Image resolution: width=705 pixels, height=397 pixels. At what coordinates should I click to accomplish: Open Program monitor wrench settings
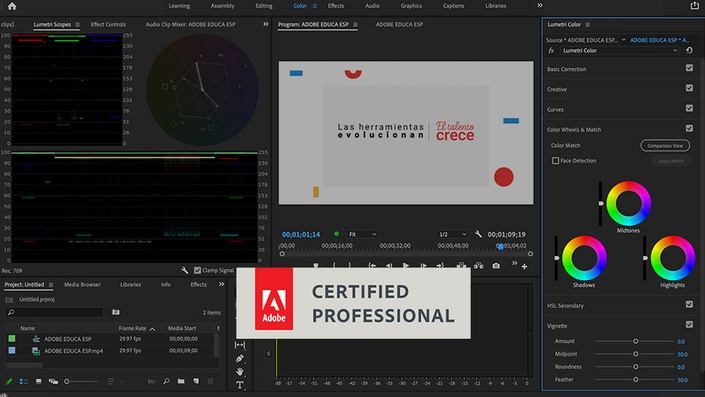coord(478,234)
